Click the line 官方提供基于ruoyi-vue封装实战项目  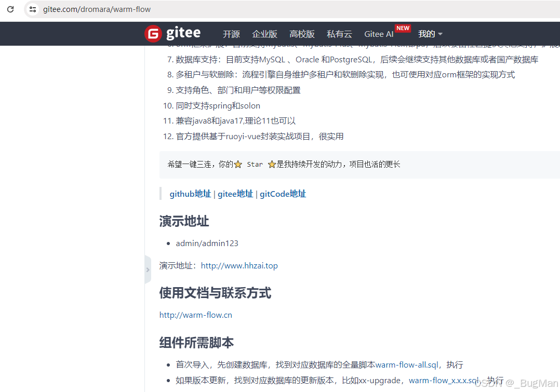pyautogui.click(x=259, y=137)
